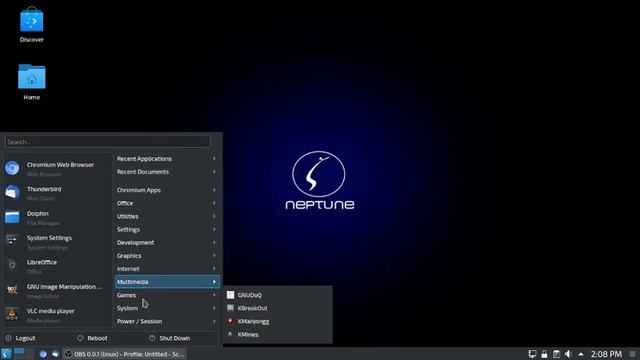Click the Chromium Apps category label
Screen dimensions: 640x360
tap(138, 190)
